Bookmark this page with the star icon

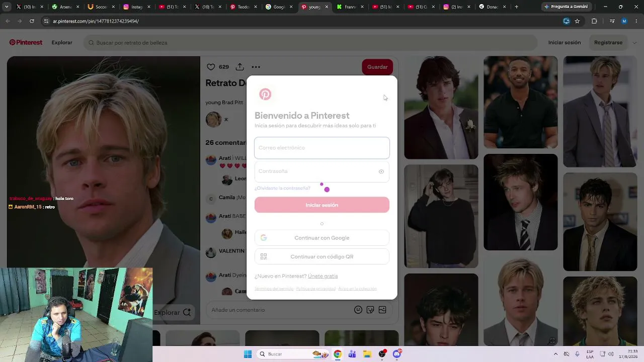click(577, 21)
